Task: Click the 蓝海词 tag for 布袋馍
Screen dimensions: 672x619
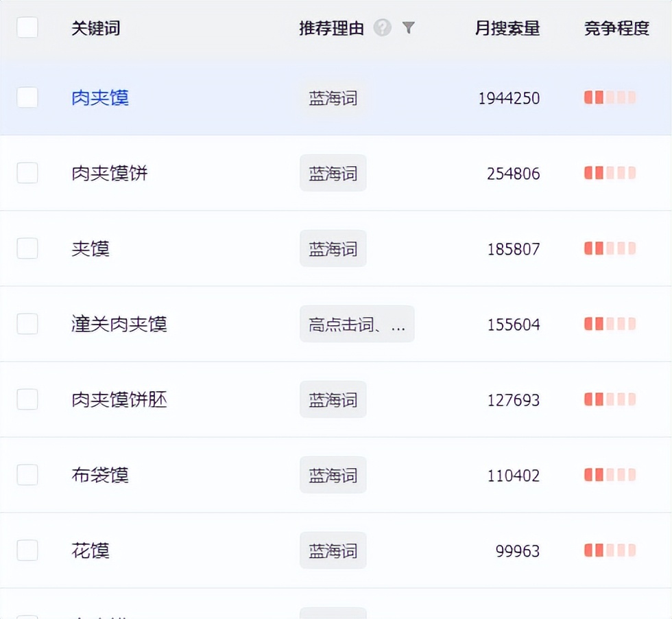Action: [x=333, y=475]
